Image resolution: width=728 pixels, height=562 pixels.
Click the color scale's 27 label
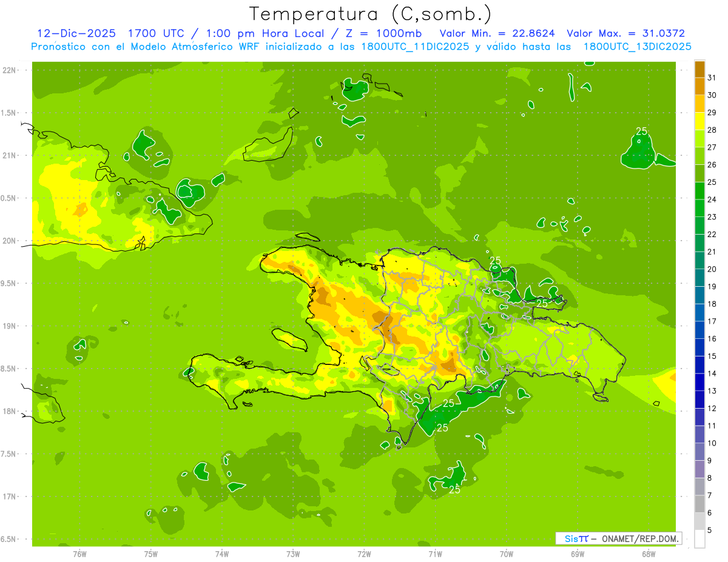click(712, 147)
